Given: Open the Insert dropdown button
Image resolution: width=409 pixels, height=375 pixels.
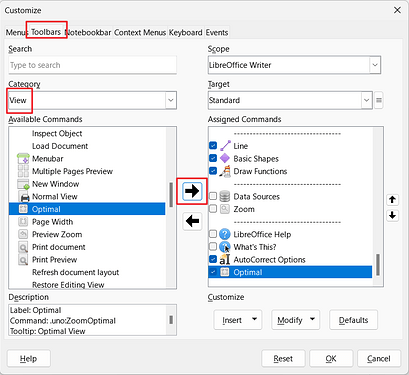Looking at the screenshot, I should (238, 320).
